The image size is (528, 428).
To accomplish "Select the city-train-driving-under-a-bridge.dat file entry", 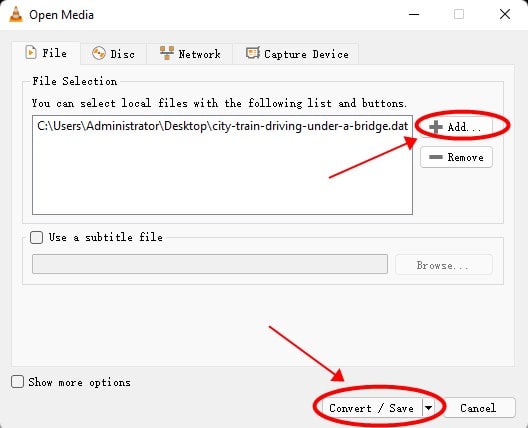I will click(x=222, y=126).
